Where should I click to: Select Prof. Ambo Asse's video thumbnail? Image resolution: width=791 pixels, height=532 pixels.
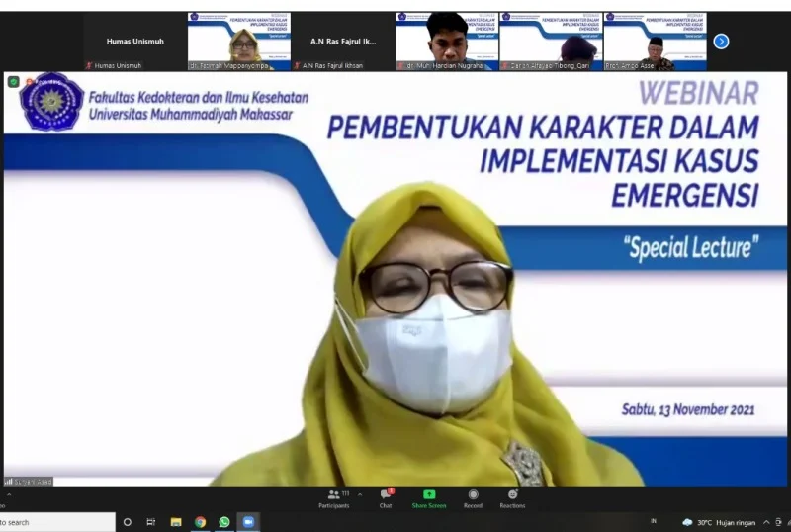coord(655,42)
